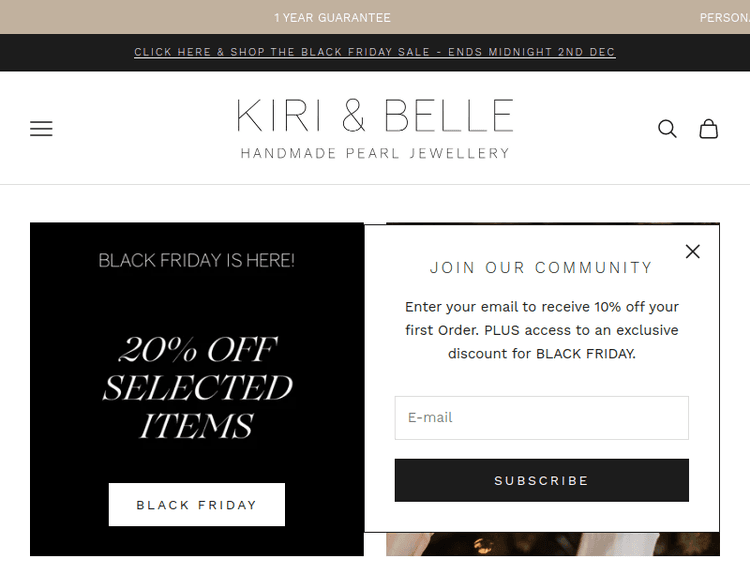Close the Join Our Community popup
The image size is (750, 563).
693,252
